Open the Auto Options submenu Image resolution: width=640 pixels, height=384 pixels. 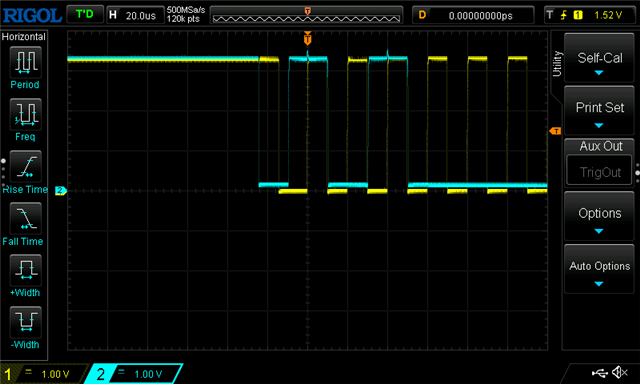click(x=599, y=269)
